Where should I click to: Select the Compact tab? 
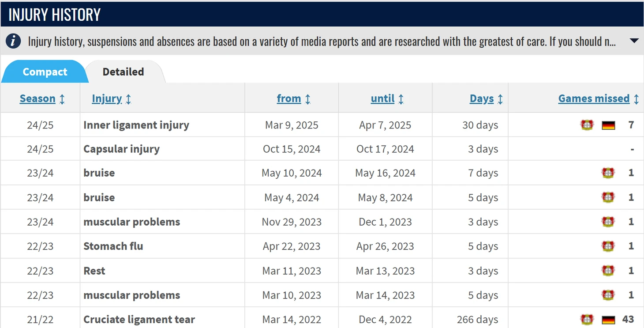[x=45, y=72]
